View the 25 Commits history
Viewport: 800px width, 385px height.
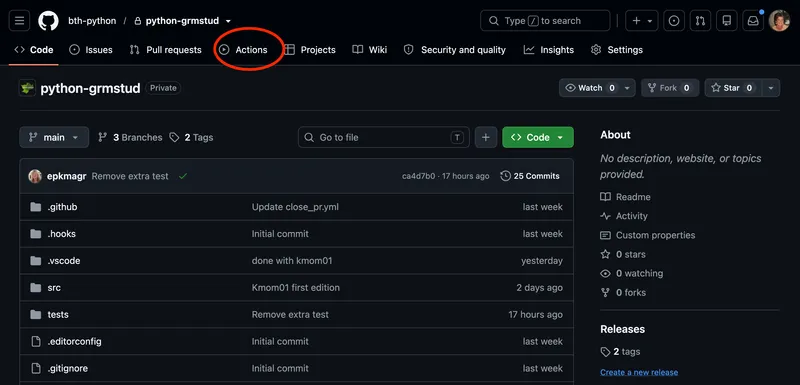coord(530,176)
